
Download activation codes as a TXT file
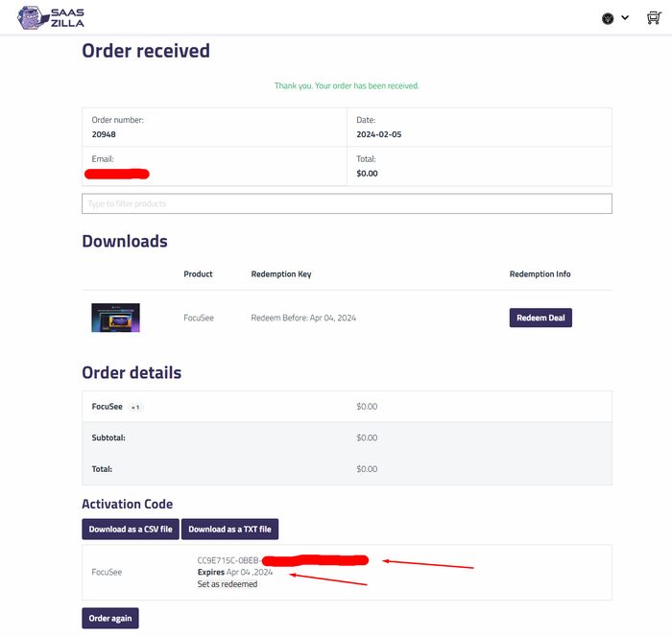(229, 529)
